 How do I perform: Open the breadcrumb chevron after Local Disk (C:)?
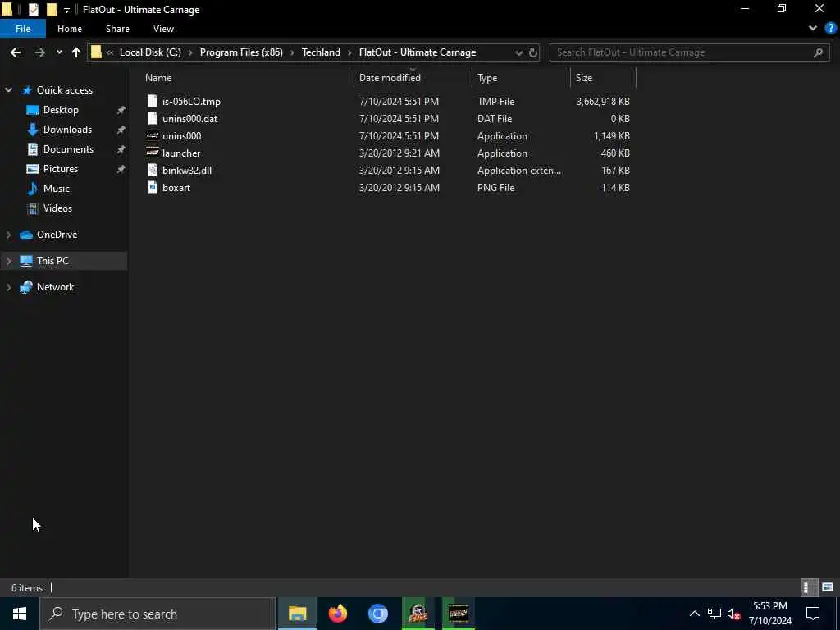(x=190, y=52)
